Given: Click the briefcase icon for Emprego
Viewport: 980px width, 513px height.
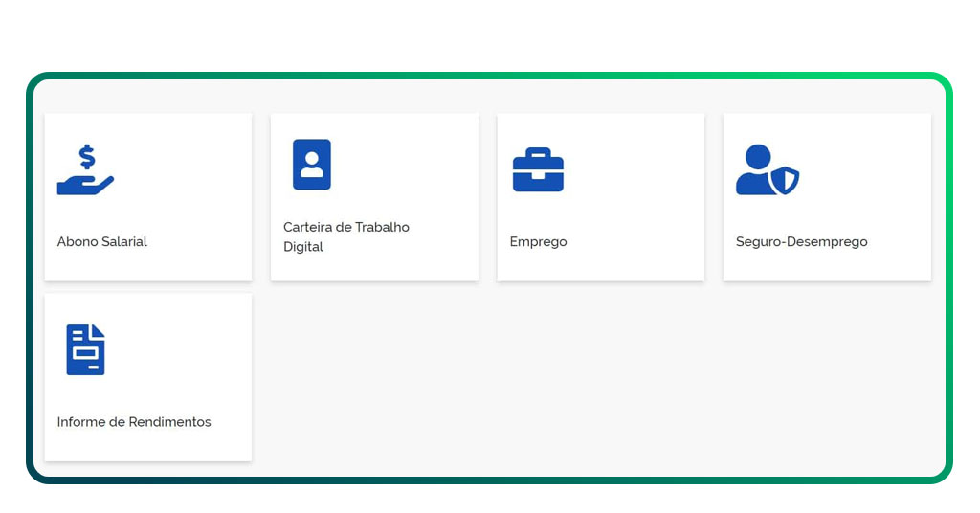Looking at the screenshot, I should click(x=538, y=170).
